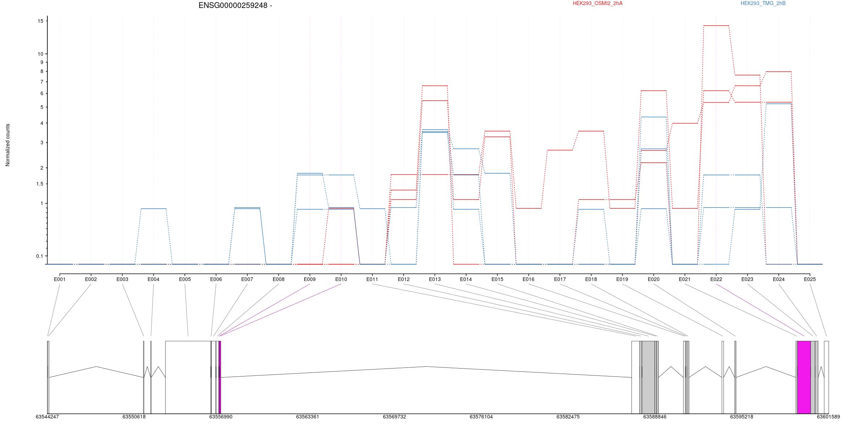Click the large magenta exon block in gene model
This screenshot has height=434, width=868.
point(804,377)
